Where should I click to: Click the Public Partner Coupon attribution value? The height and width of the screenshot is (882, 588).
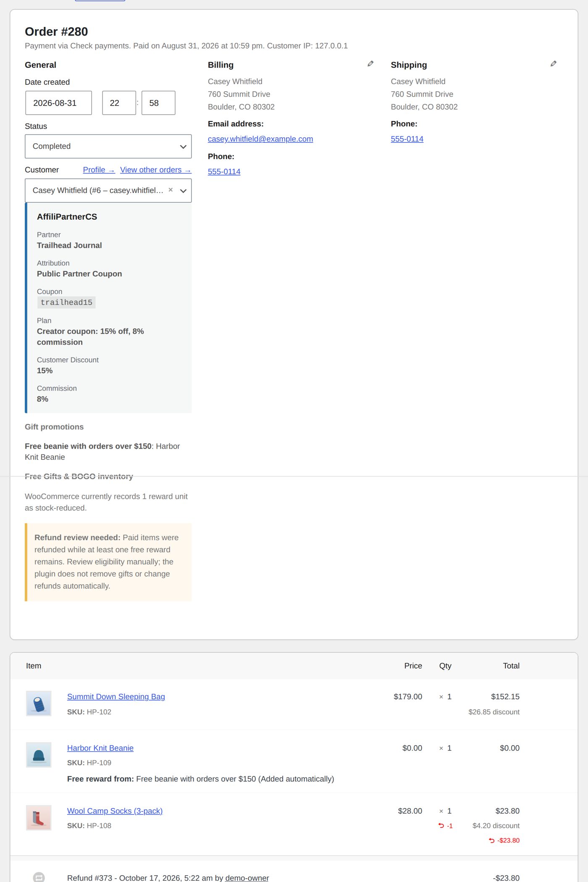[79, 274]
